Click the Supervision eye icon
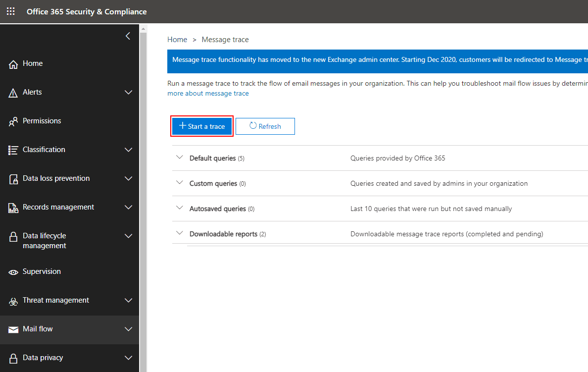Viewport: 588px width, 372px height. (13, 272)
